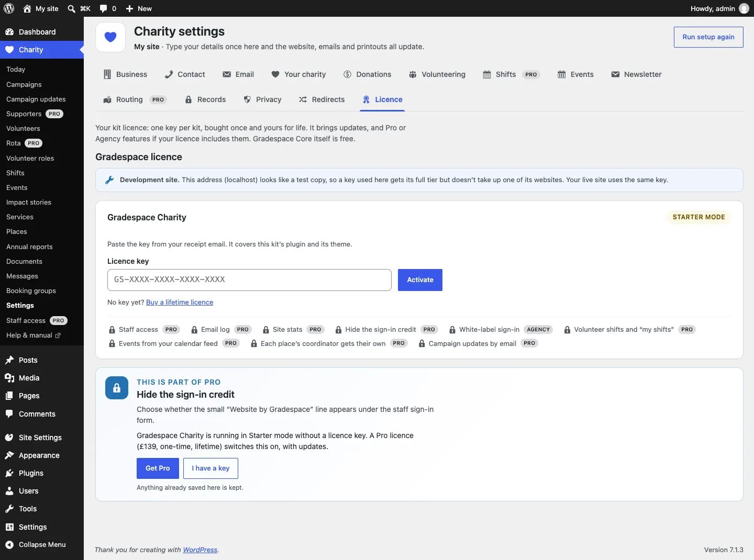Open the search magnifier icon in admin bar
The width and height of the screenshot is (754, 560).
[72, 8]
